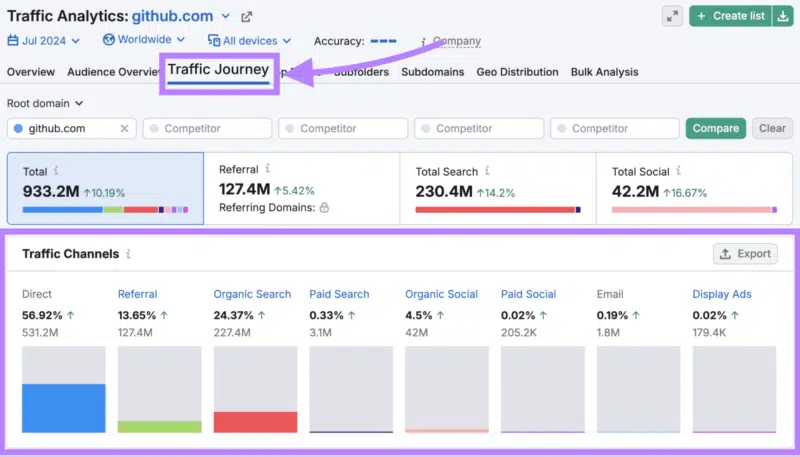Click the Referral channel link

point(137,294)
